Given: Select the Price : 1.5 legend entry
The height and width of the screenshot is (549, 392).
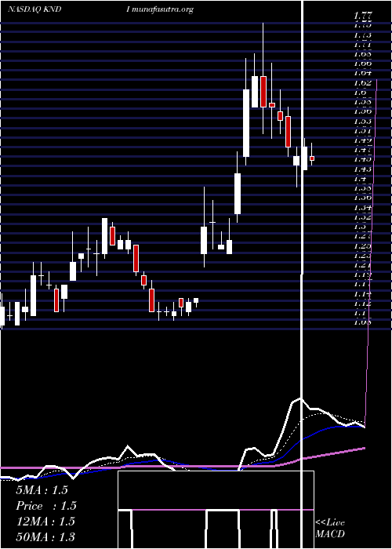Looking at the screenshot, I should click(x=45, y=506).
